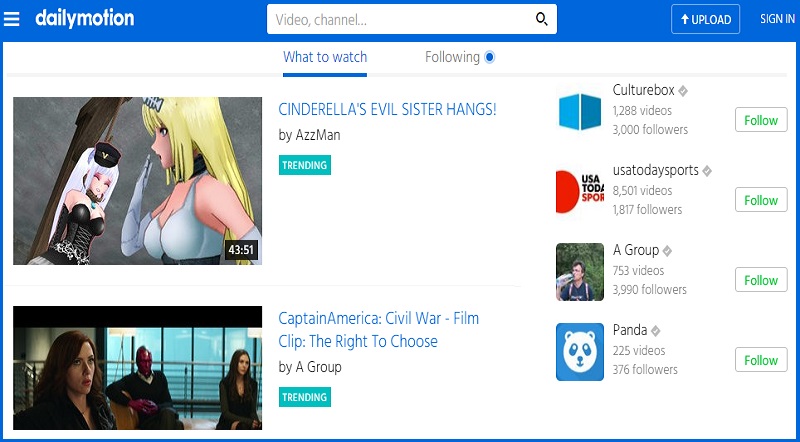Click '3,990 followers' text

[650, 290]
